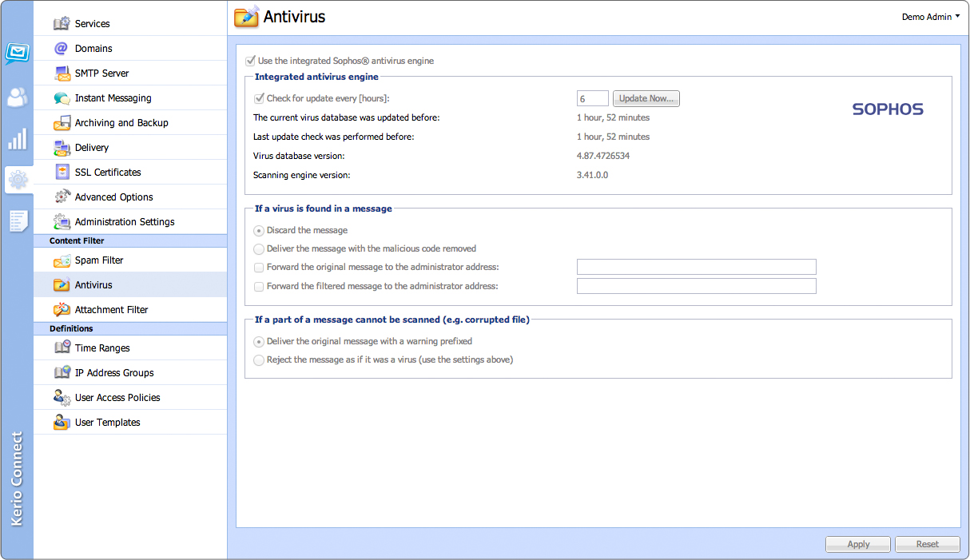This screenshot has height=560, width=970.
Task: Open IP Address Groups definitions
Action: tap(130, 373)
